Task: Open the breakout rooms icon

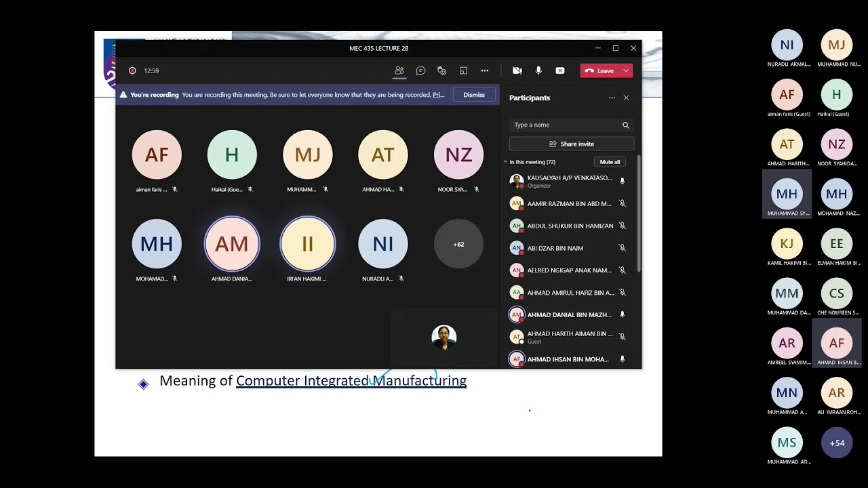Action: pos(463,70)
